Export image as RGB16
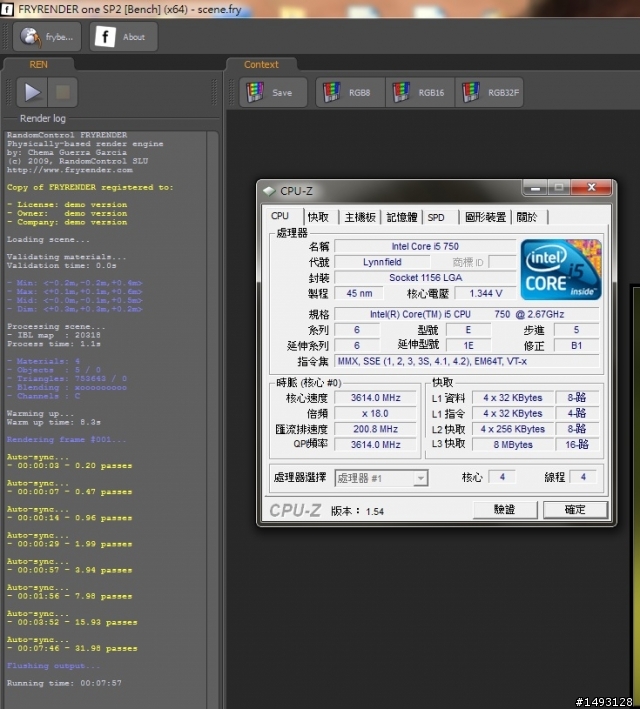Viewport: 640px width, 710px height. coord(420,92)
